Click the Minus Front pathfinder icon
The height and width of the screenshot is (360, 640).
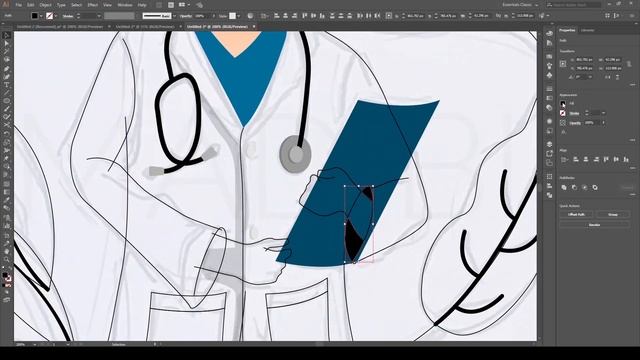tap(574, 187)
